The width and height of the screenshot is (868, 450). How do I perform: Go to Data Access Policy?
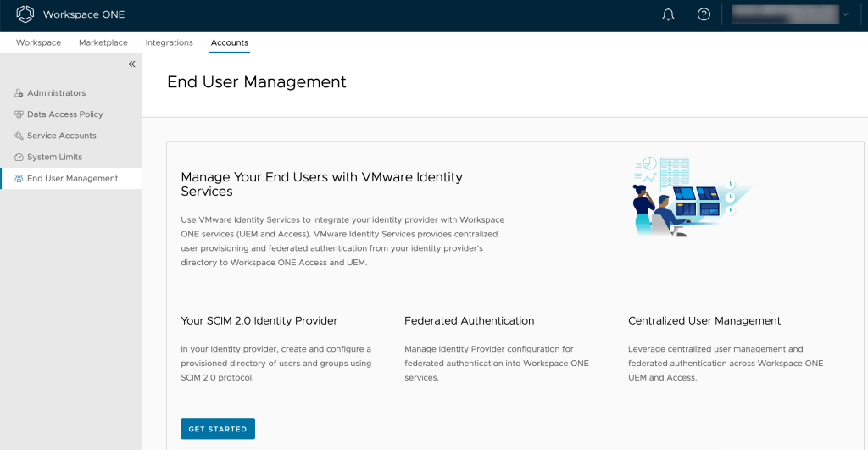coord(64,114)
